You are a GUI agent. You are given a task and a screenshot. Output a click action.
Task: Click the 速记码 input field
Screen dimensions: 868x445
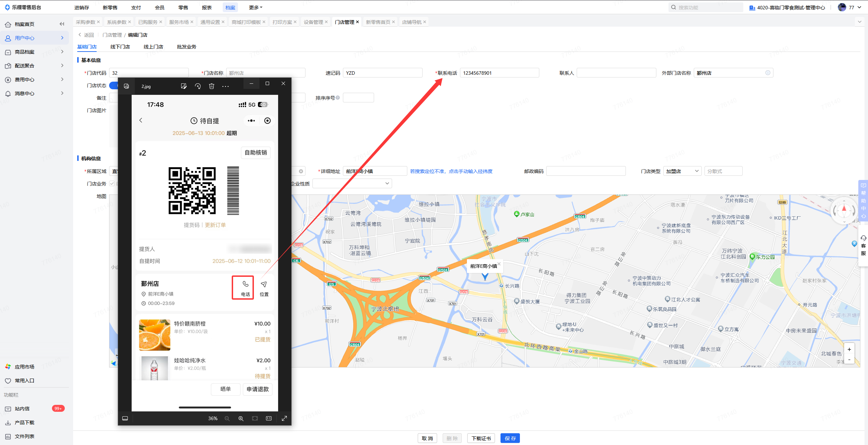point(383,73)
